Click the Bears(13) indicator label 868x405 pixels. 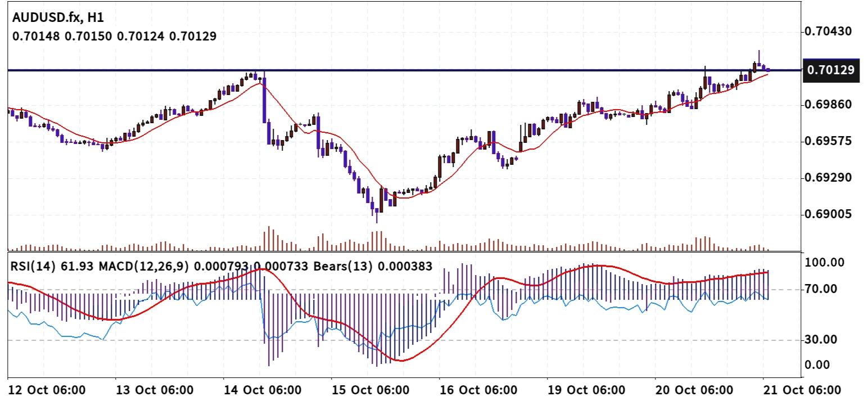(342, 267)
